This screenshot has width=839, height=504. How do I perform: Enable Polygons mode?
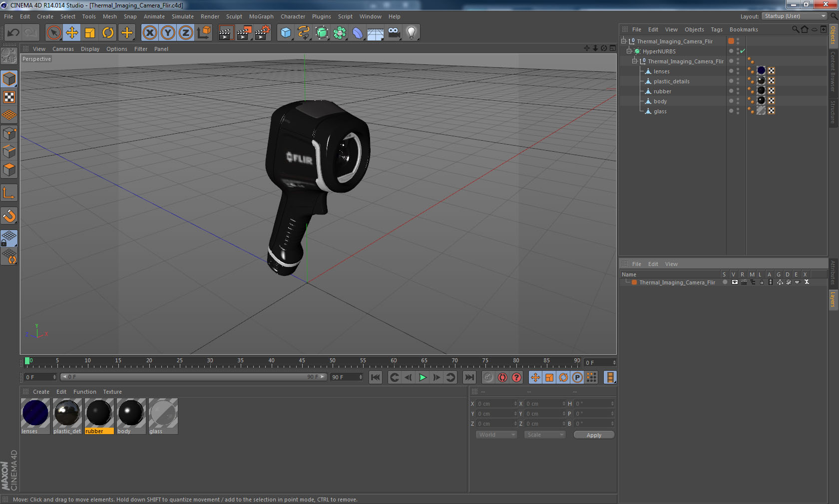click(x=9, y=170)
